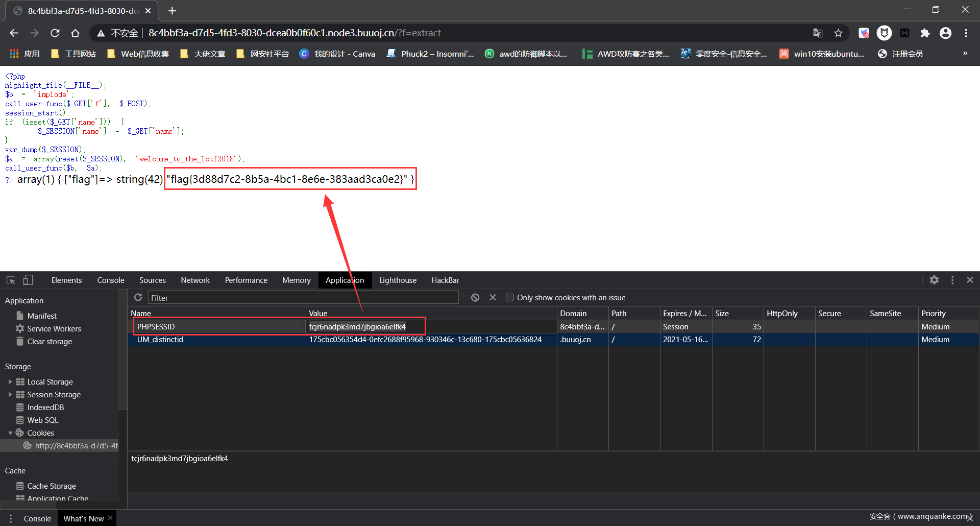Refresh the cookies list in DevTools

pyautogui.click(x=138, y=297)
